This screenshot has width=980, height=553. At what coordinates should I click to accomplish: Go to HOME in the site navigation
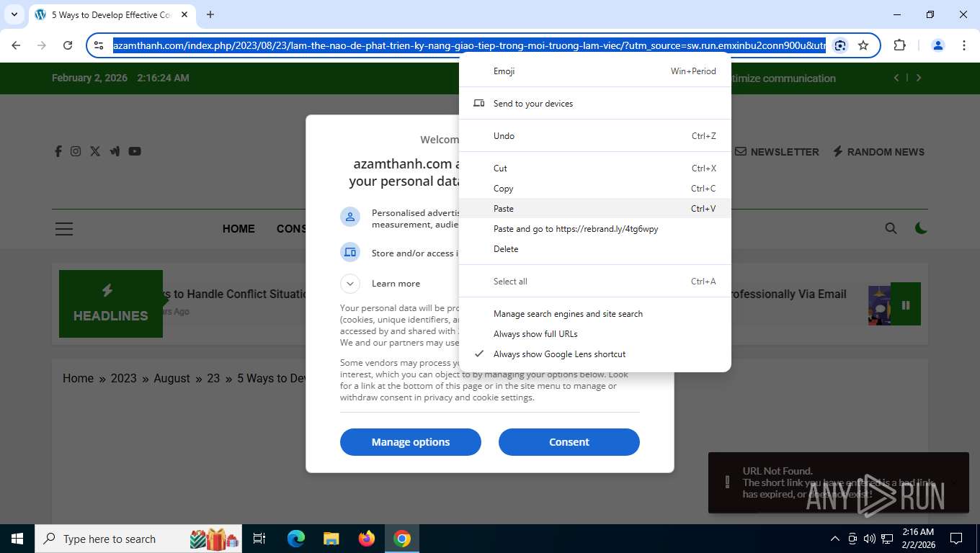239,229
